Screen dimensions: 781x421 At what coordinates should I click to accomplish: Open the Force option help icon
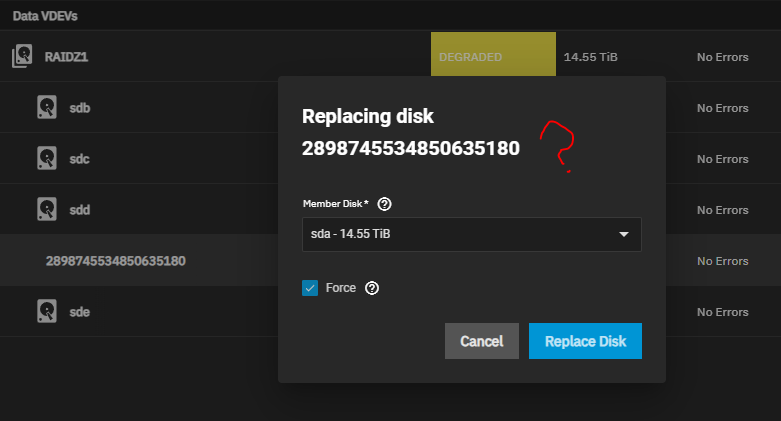(x=372, y=288)
